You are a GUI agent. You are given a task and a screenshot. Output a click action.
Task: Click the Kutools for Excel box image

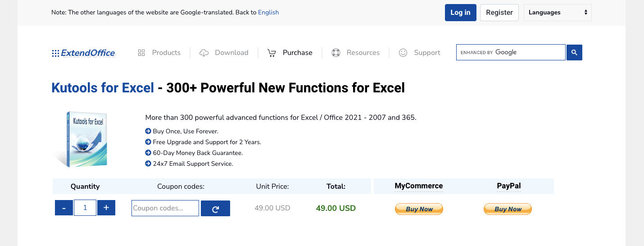82,139
